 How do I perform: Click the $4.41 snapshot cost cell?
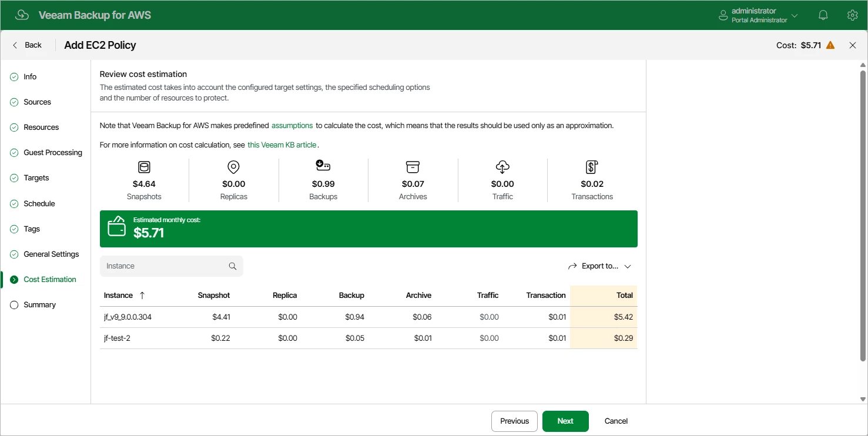[x=221, y=317]
